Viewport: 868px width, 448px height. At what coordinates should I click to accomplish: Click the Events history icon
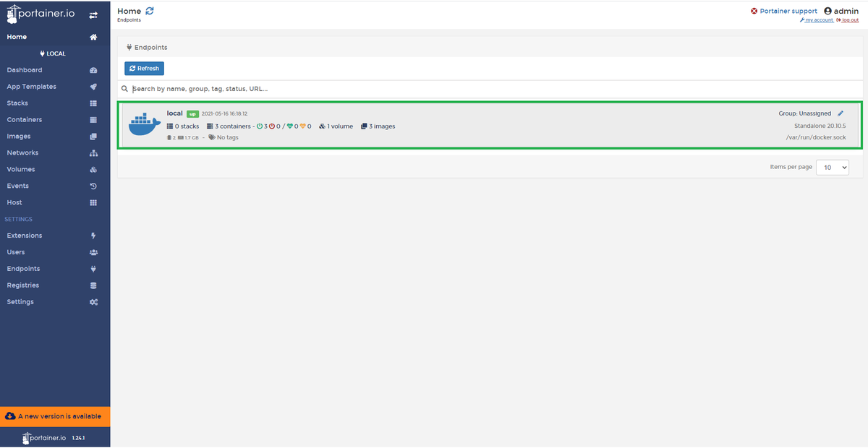93,186
